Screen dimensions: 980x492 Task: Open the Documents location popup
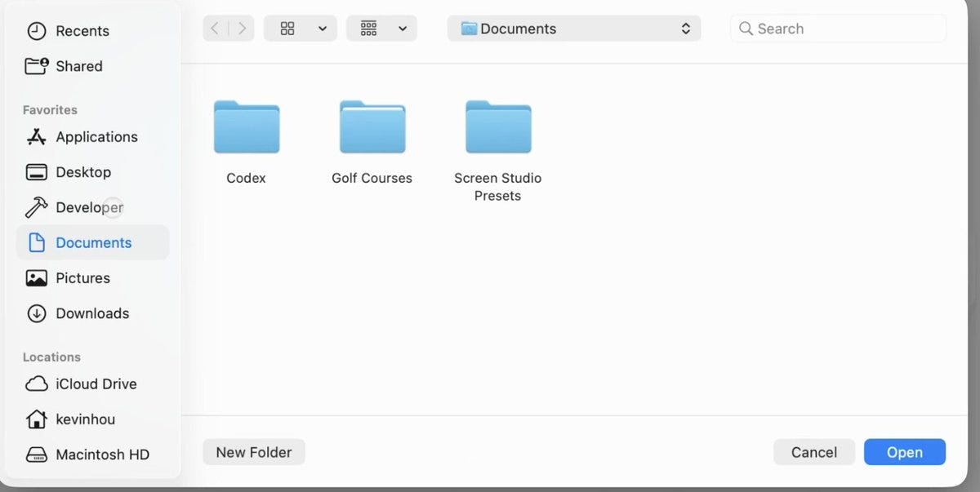click(574, 29)
